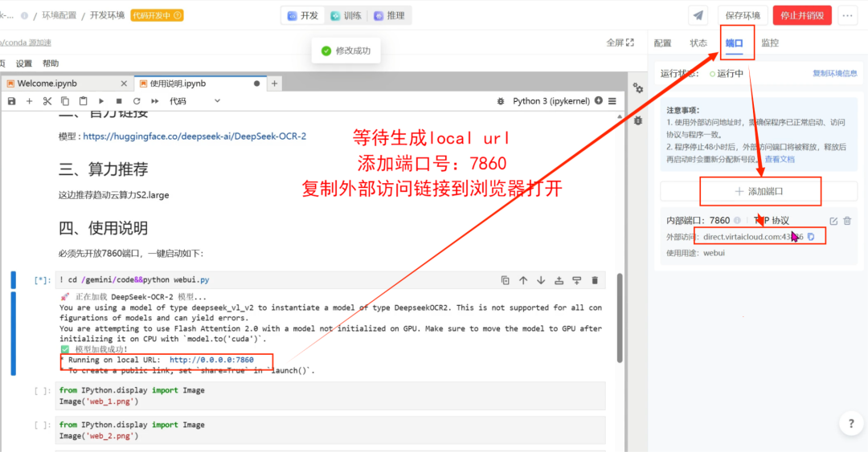
Task: Run the selected cell with the play icon
Action: pos(100,101)
